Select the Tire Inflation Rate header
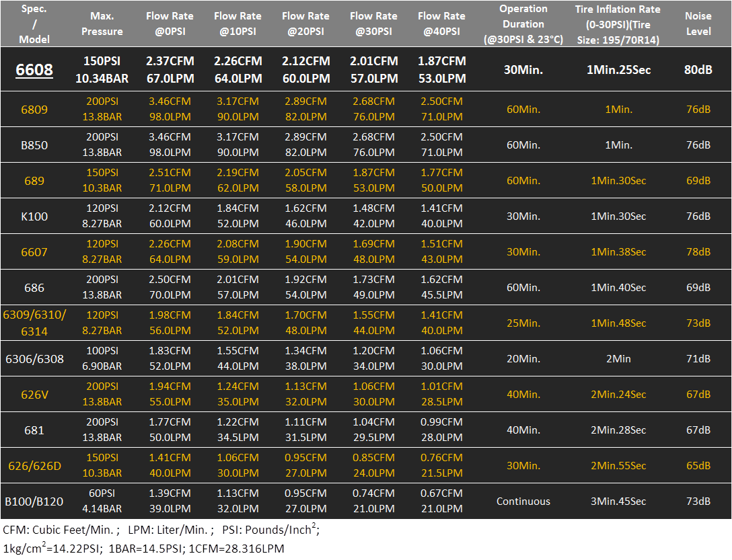The width and height of the screenshot is (732, 560). (618, 24)
